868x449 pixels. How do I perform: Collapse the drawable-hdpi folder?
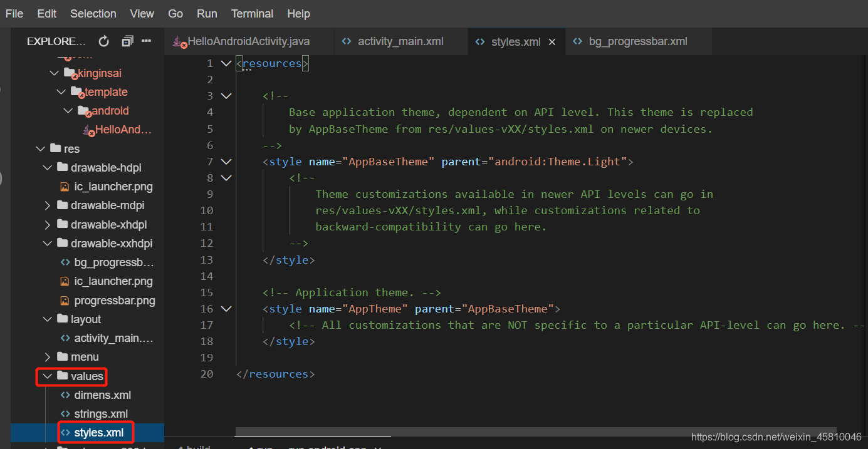(47, 168)
